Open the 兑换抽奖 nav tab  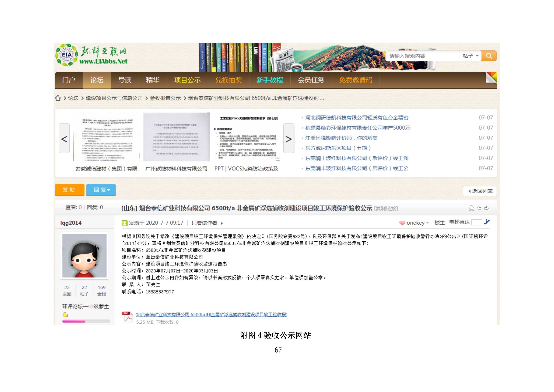229,80
